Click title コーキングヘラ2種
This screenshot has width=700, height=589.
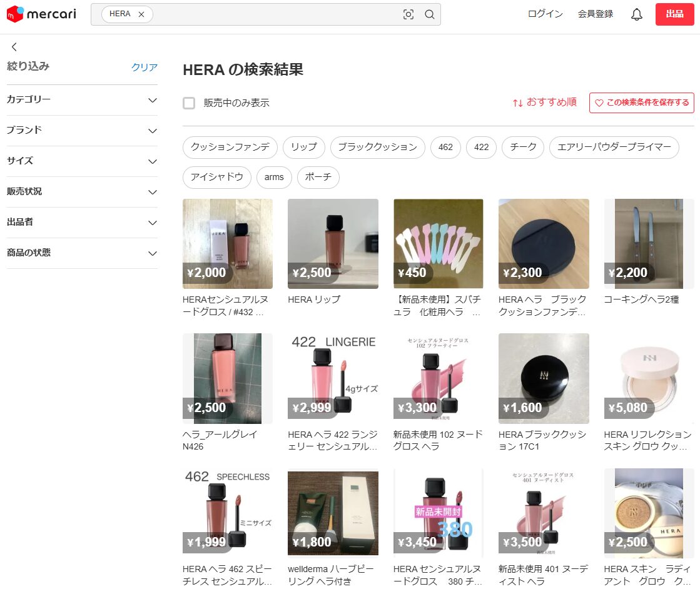[642, 300]
